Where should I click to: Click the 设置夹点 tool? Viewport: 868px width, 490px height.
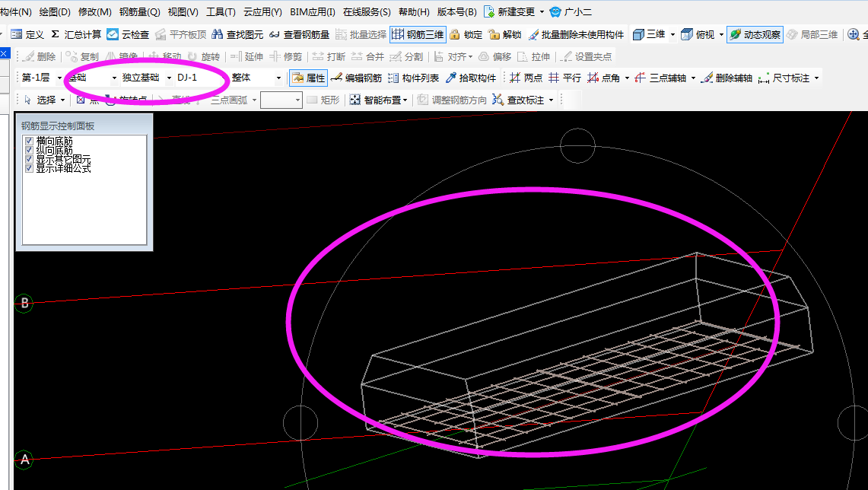point(587,56)
